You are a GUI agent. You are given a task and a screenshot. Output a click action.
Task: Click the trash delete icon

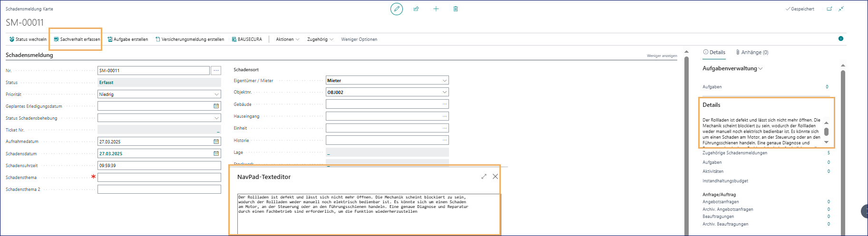[x=456, y=9]
